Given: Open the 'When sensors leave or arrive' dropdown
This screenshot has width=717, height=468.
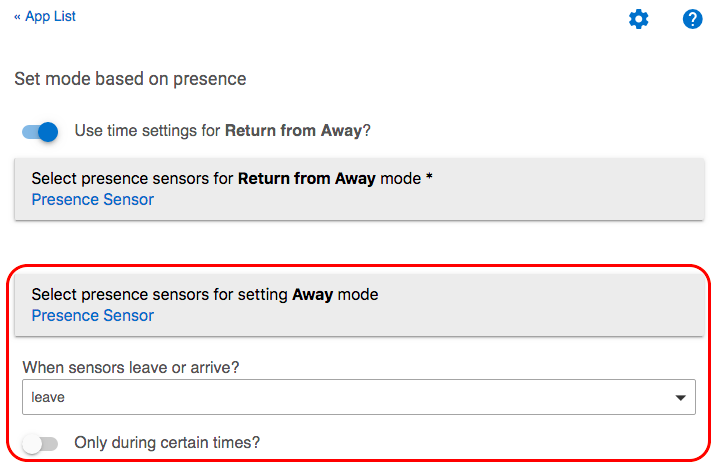Looking at the screenshot, I should pos(358,397).
